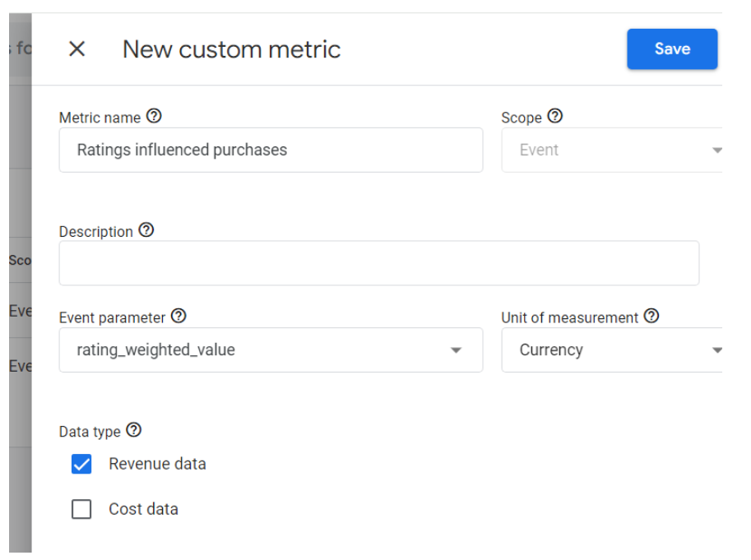The width and height of the screenshot is (751, 560).
Task: Uncheck the Revenue data checkbox
Action: [81, 464]
